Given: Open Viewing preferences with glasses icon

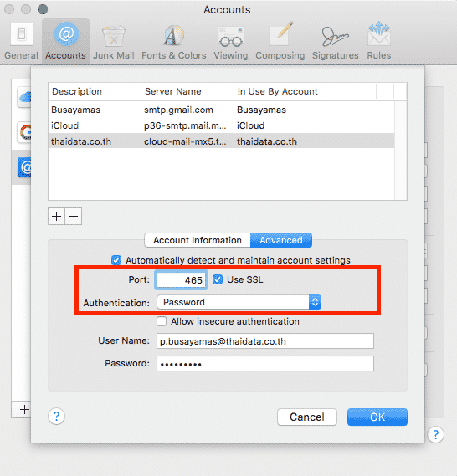Looking at the screenshot, I should pyautogui.click(x=231, y=42).
